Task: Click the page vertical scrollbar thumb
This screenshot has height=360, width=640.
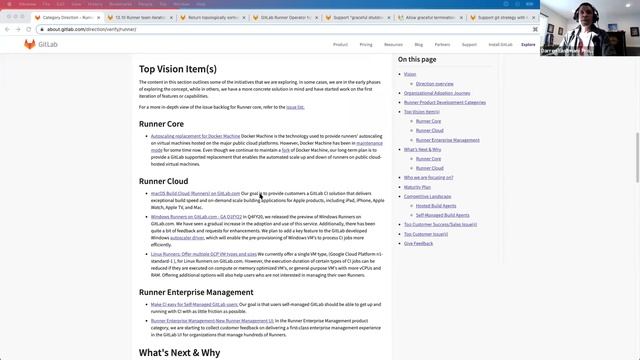Action: [x=638, y=157]
